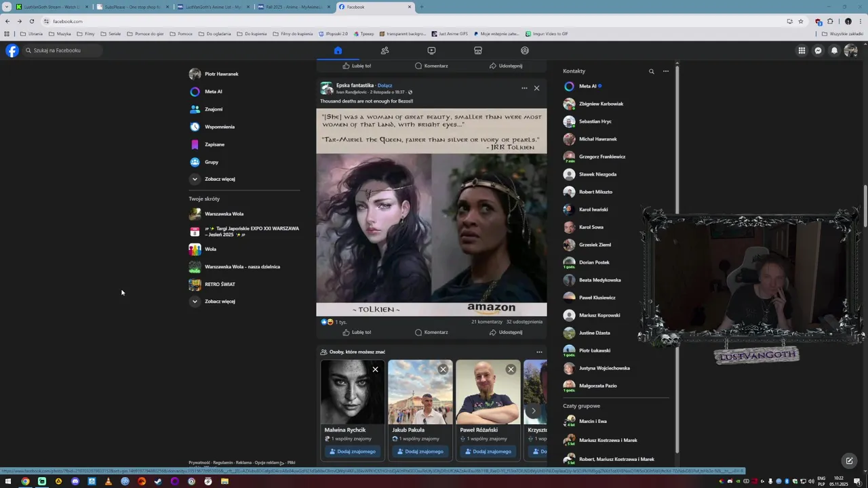This screenshot has width=868, height=488.
Task: Open the Messenger icon
Action: tap(818, 50)
